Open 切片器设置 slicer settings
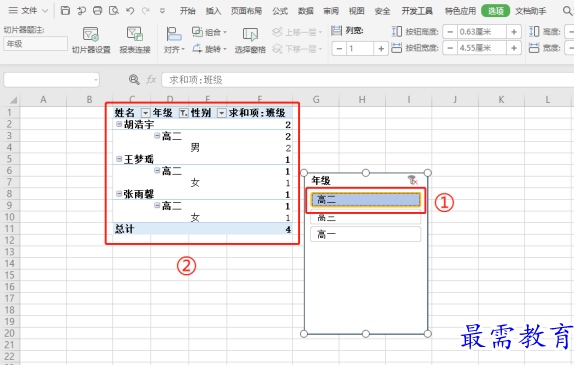Screen dimensions: 582x368 point(91,40)
